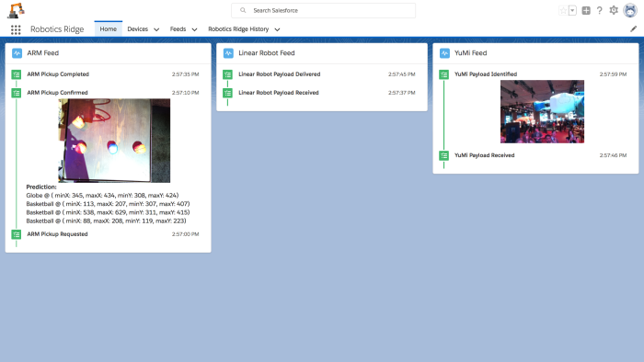The height and width of the screenshot is (362, 644).
Task: Open the App Launcher grid icon
Action: [x=16, y=29]
